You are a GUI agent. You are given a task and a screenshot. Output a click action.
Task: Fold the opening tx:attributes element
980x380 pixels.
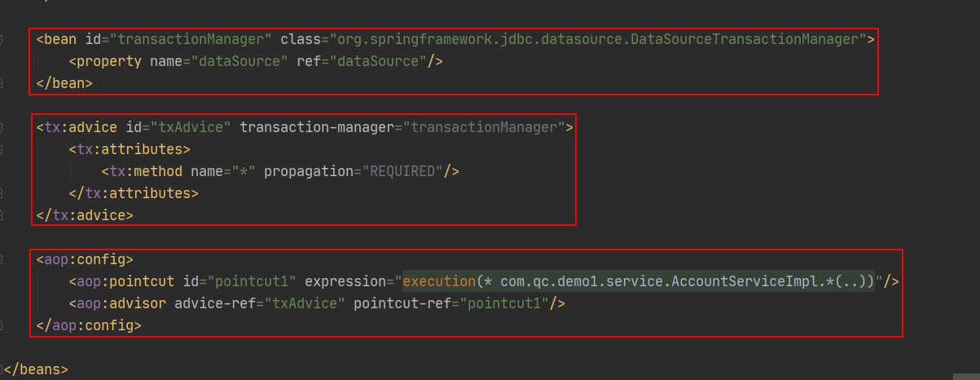click(x=2, y=150)
